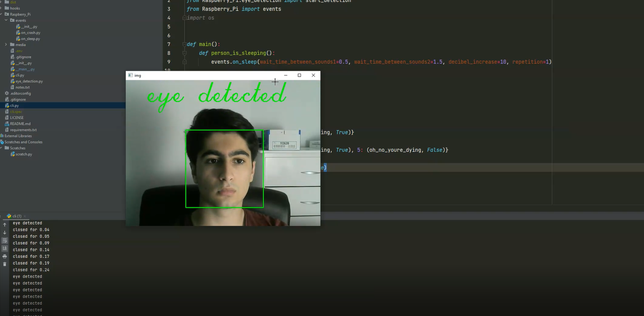
Task: Expand the hooks folder
Action: [x=1, y=8]
